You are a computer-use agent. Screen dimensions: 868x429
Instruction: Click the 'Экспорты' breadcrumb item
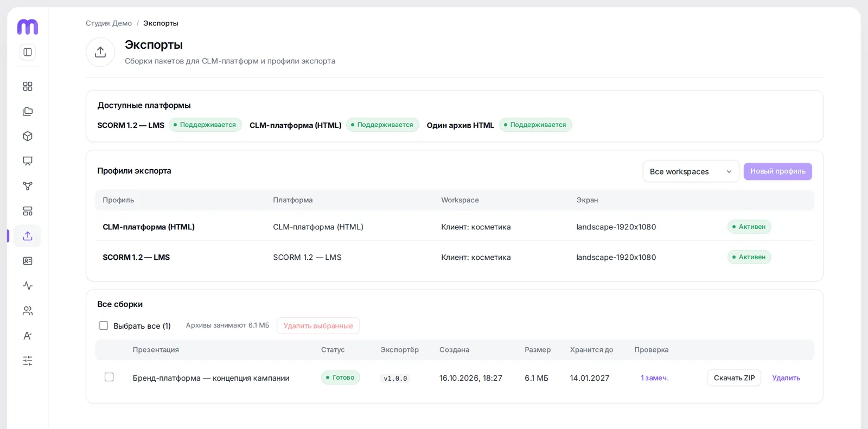click(161, 23)
